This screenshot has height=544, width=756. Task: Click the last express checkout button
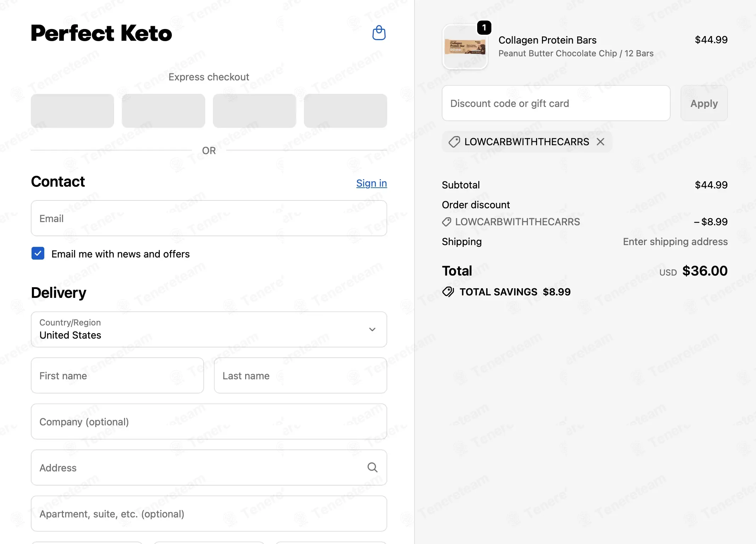(x=345, y=111)
